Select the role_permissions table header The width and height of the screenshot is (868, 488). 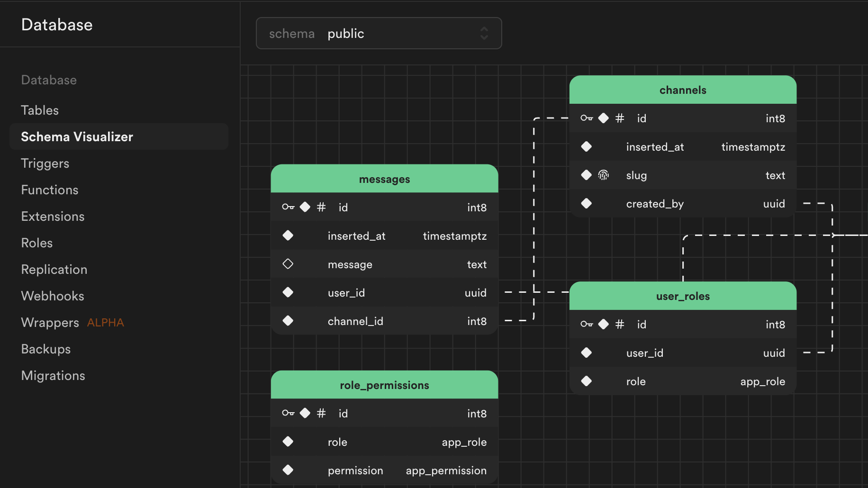(384, 385)
